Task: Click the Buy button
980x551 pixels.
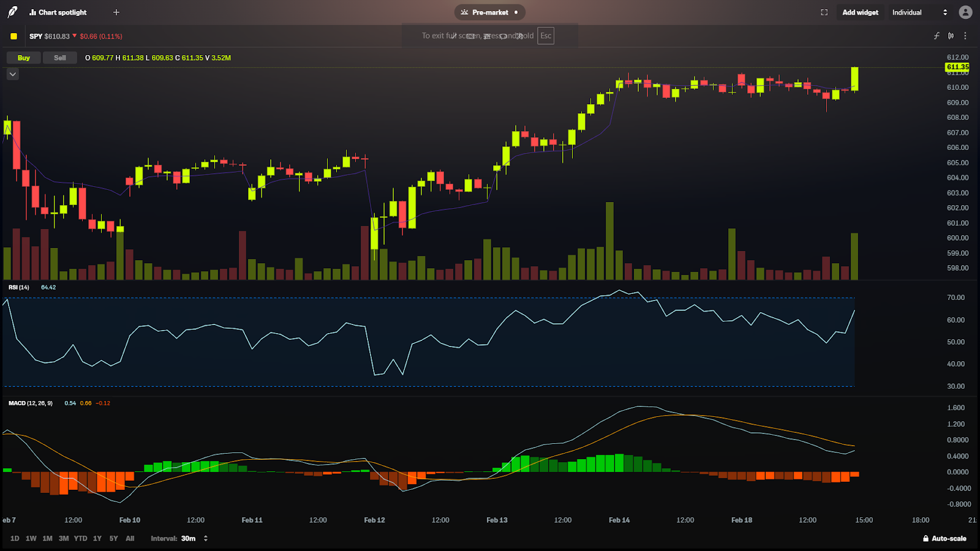Action: pos(24,58)
